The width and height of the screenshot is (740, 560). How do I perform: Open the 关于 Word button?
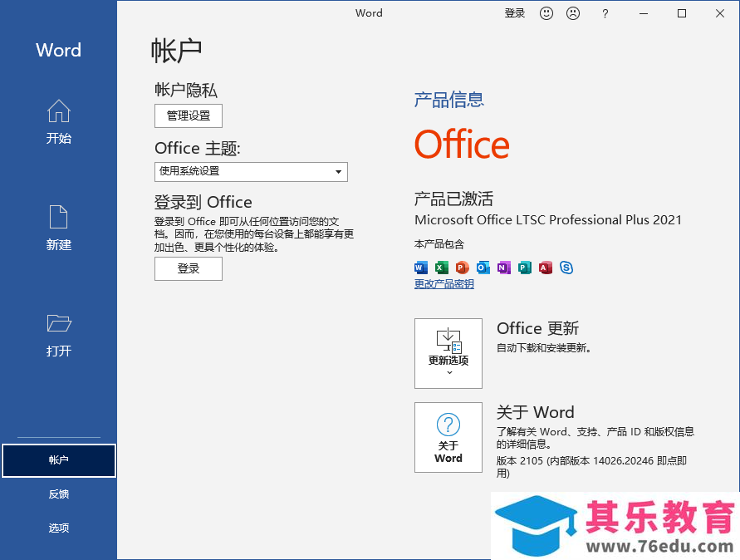point(448,437)
